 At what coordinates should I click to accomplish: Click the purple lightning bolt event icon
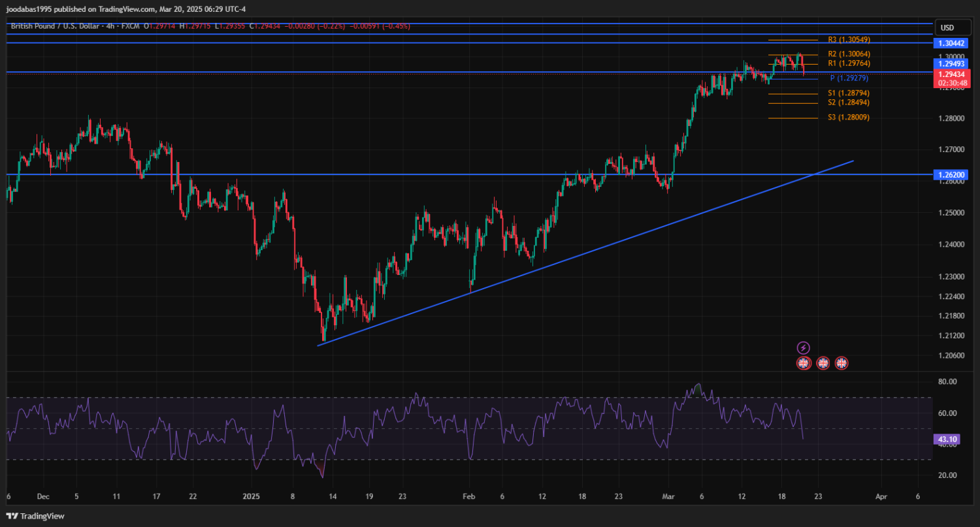(804, 347)
